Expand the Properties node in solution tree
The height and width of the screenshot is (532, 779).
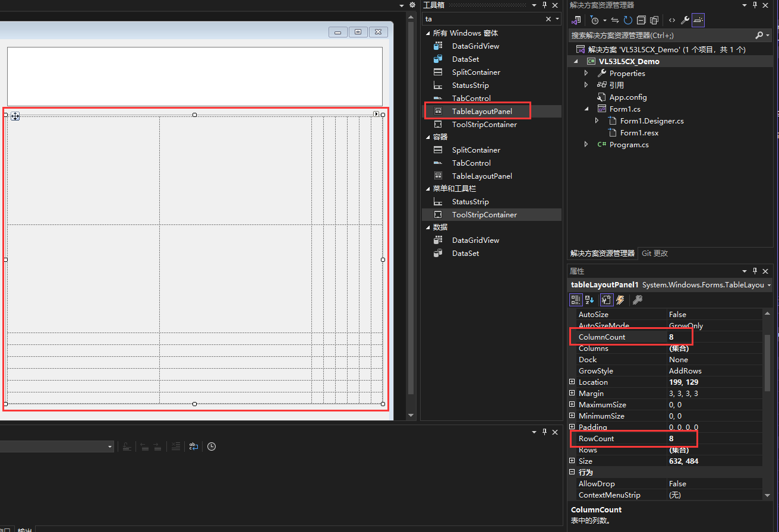586,74
